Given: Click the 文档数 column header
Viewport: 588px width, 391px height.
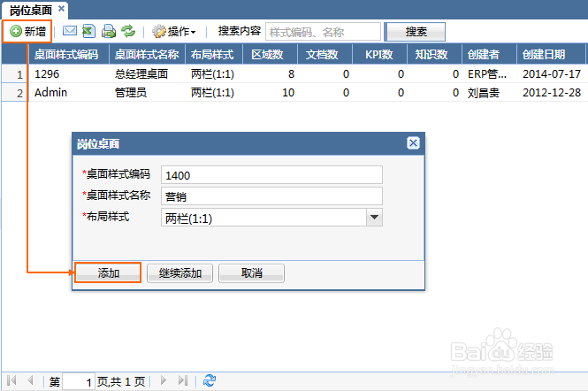Looking at the screenshot, I should click(x=325, y=55).
